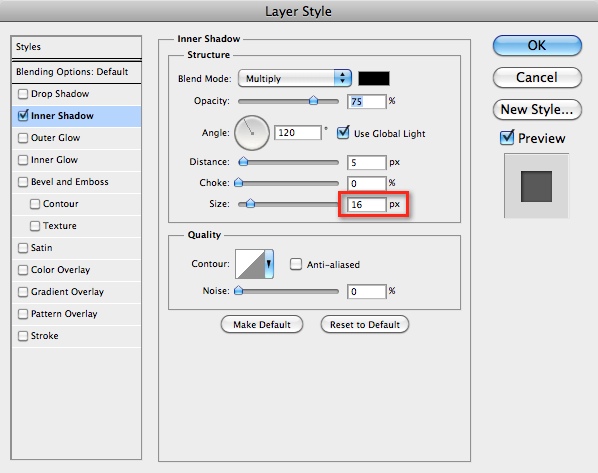The image size is (598, 473).
Task: Confirm with the OK button
Action: [x=537, y=45]
